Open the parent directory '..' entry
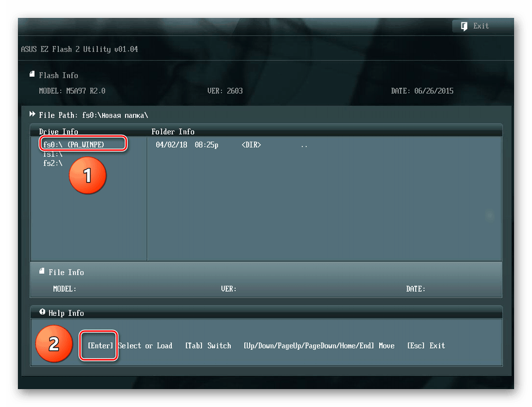The width and height of the screenshot is (532, 407). click(x=304, y=145)
